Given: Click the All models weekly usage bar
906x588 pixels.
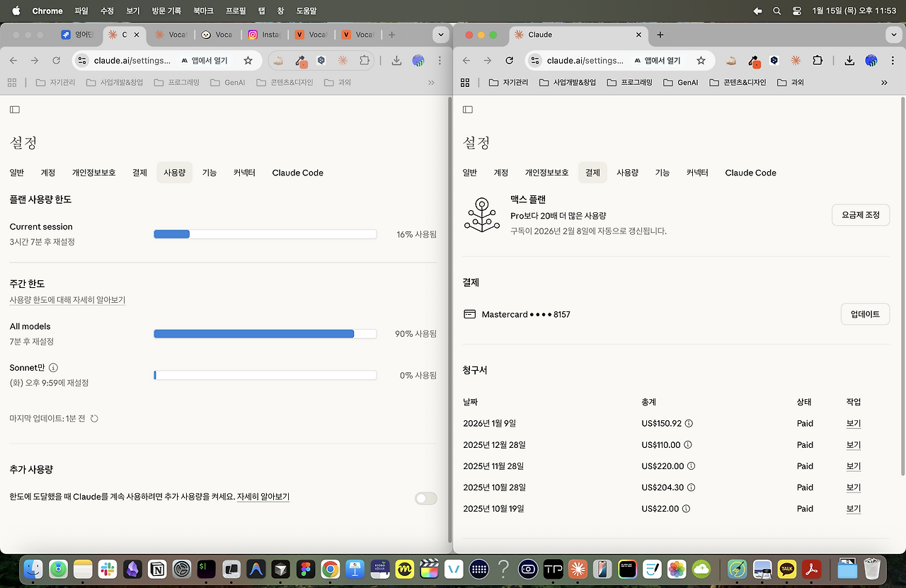Looking at the screenshot, I should [265, 334].
